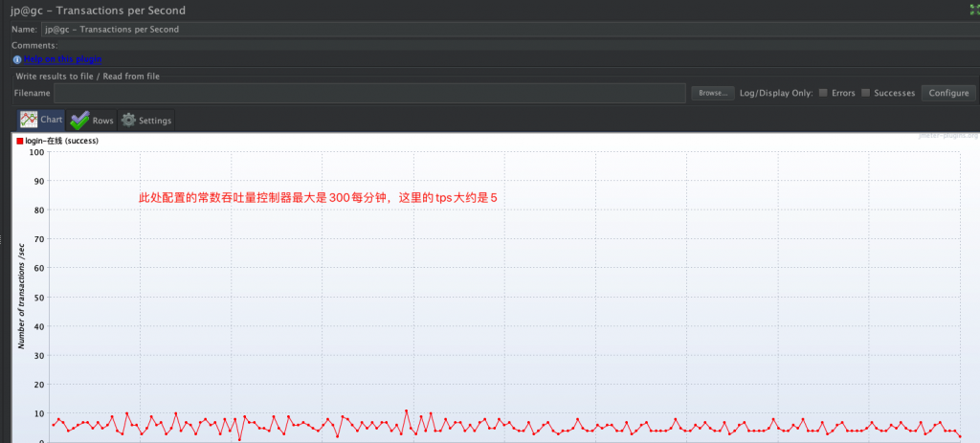The height and width of the screenshot is (443, 980).
Task: Enable the Errors checkbox
Action: (823, 93)
